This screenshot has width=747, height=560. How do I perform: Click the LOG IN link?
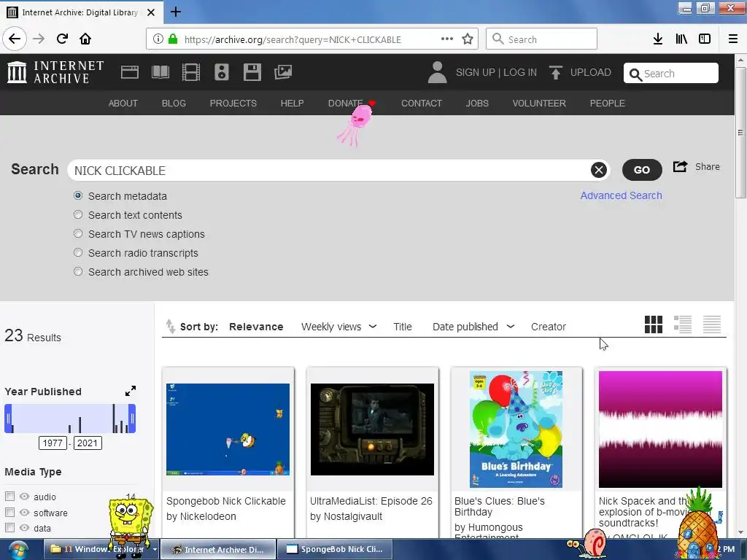(519, 72)
